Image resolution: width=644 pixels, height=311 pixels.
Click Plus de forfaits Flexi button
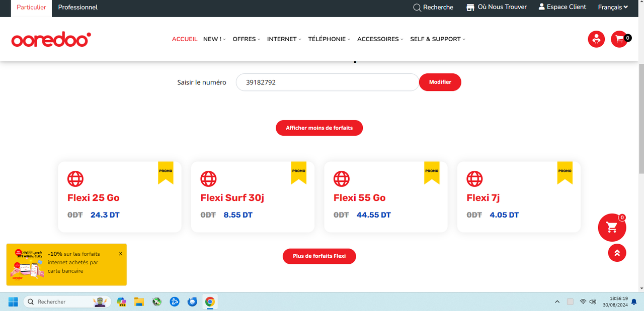319,256
